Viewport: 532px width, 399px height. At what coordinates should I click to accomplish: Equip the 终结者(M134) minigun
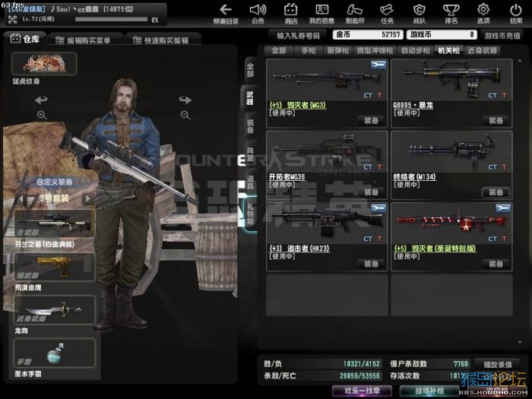point(496,192)
